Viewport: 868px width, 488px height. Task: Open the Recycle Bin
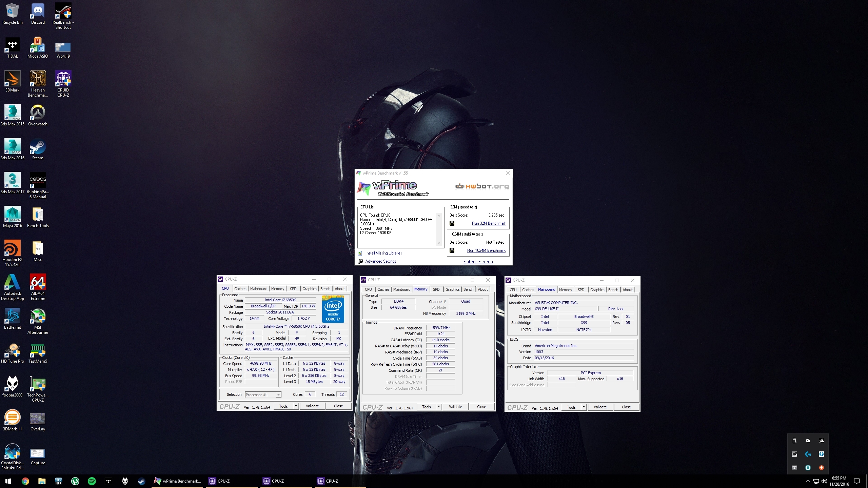(x=13, y=14)
